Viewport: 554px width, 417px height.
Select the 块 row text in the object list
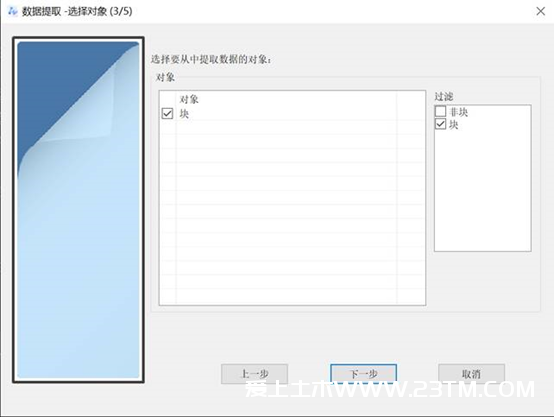tap(184, 114)
